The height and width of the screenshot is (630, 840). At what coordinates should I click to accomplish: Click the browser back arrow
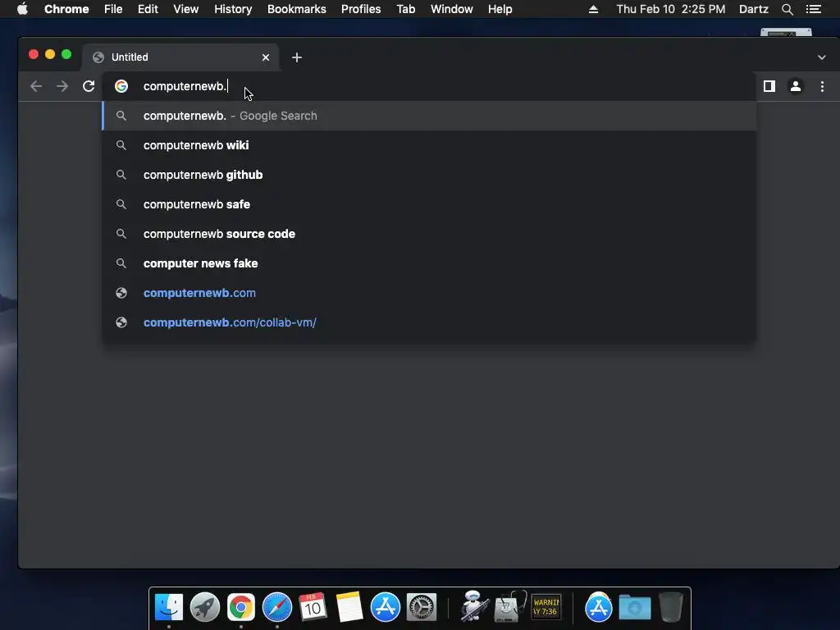36,86
